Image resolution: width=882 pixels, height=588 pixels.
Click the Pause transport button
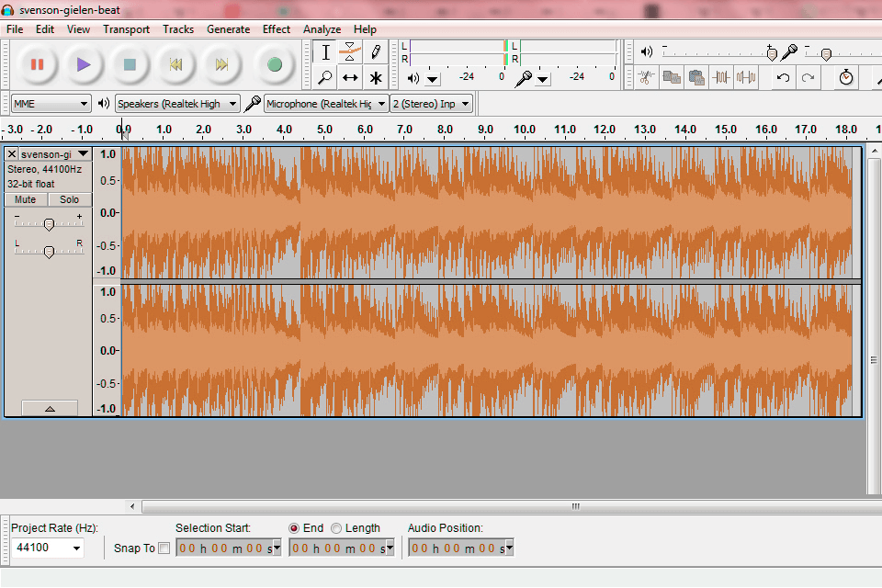(x=37, y=64)
